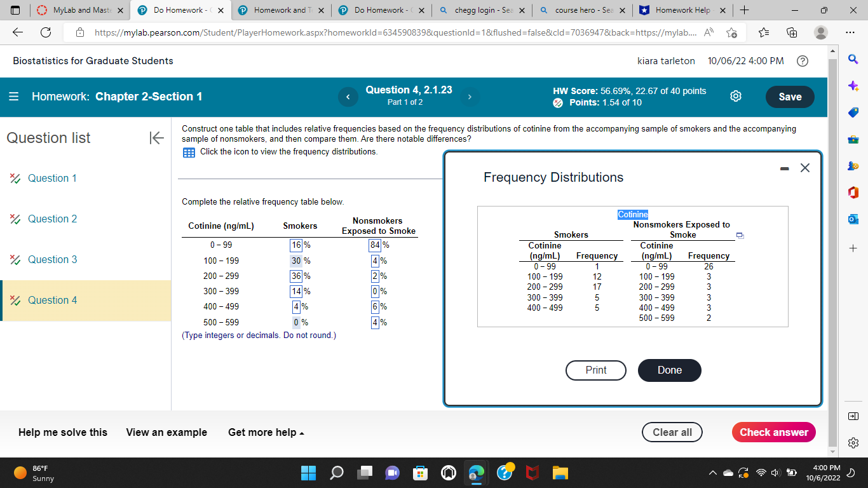Click Smokers 400-499 percent input
This screenshot has height=488, width=868.
[x=296, y=306]
